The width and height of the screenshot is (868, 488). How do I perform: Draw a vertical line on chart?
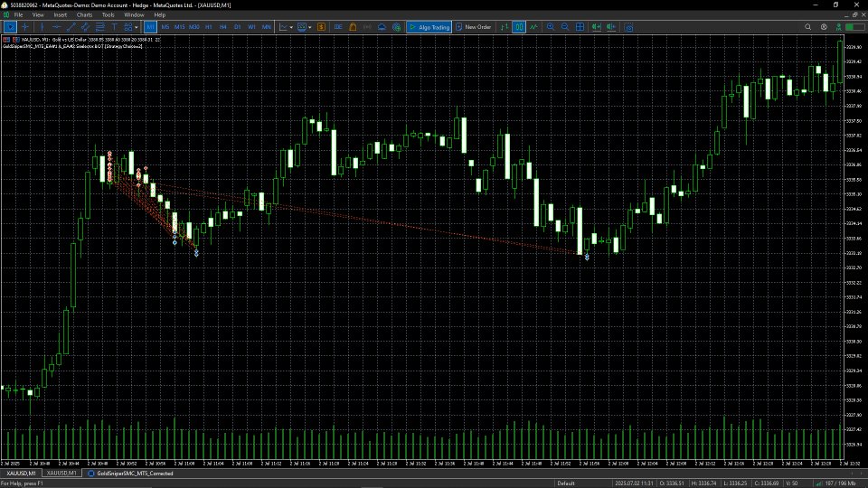(42, 26)
